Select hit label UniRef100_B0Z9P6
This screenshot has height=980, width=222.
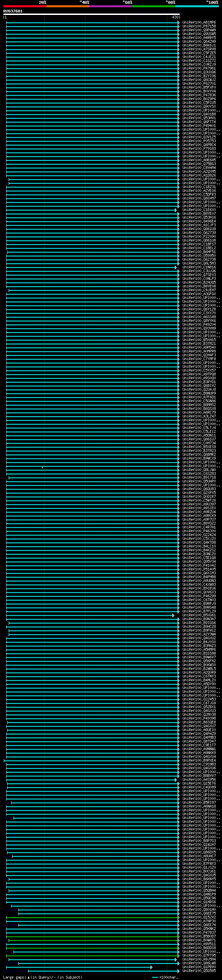point(199,99)
